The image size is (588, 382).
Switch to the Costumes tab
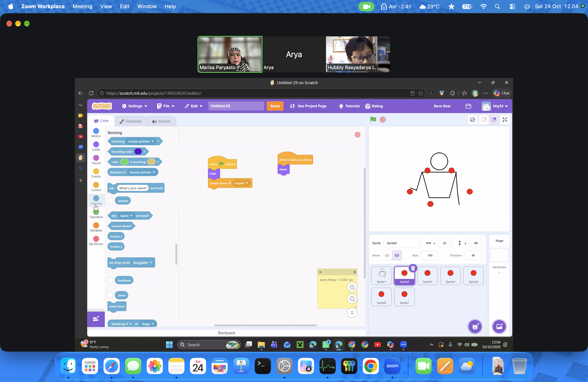130,121
